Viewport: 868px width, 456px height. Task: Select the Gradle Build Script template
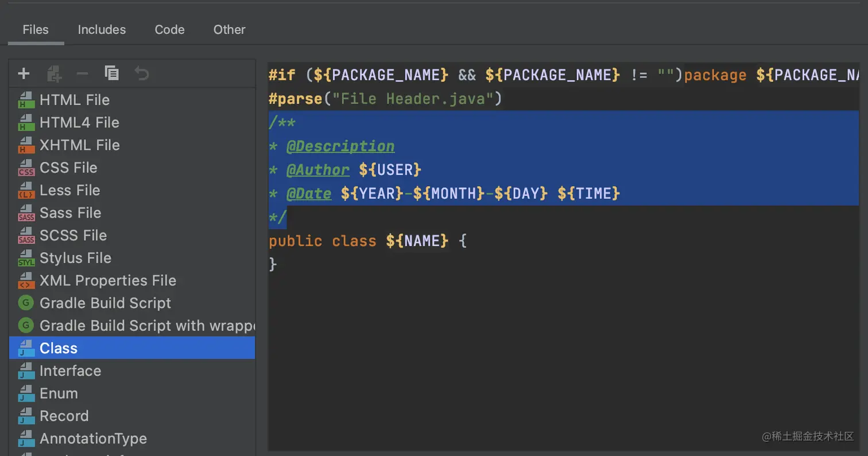point(132,303)
